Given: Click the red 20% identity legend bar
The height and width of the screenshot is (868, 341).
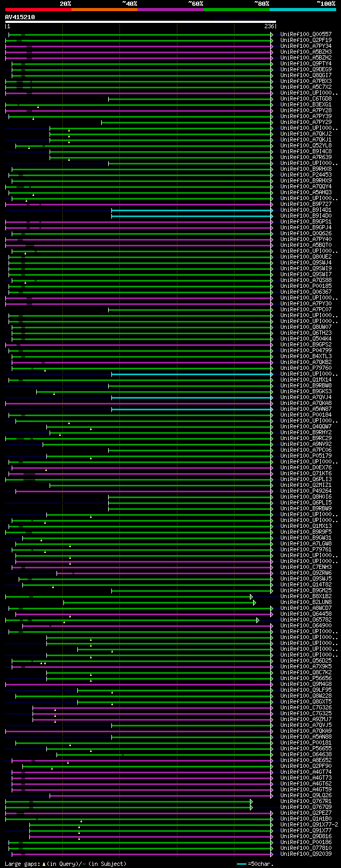Looking at the screenshot, I should click(x=38, y=10).
